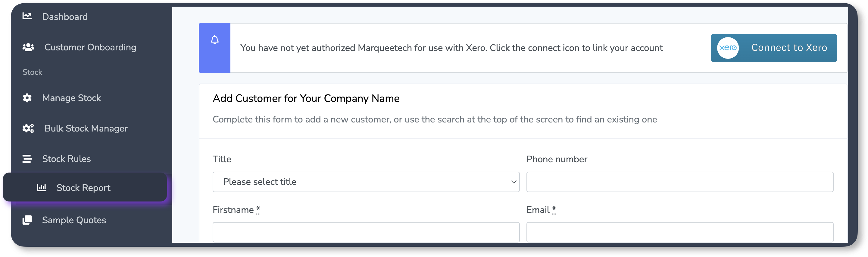Click into the Email text field
This screenshot has width=868, height=257.
(x=680, y=232)
